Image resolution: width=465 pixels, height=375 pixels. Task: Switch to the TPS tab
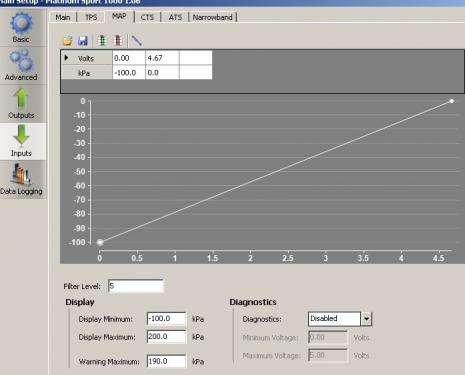[91, 17]
